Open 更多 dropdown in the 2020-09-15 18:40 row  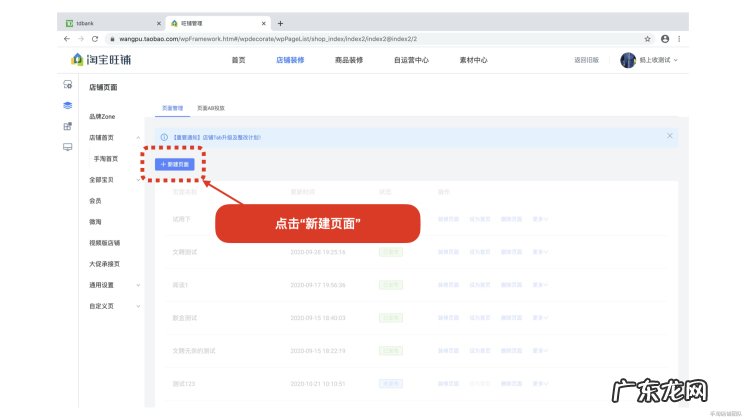coord(540,317)
